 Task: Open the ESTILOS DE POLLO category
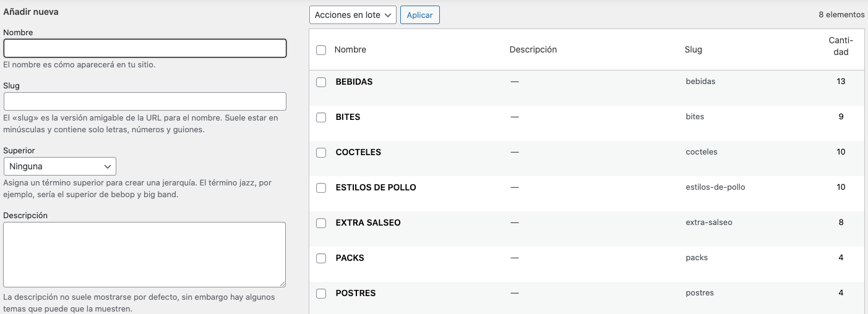[376, 187]
